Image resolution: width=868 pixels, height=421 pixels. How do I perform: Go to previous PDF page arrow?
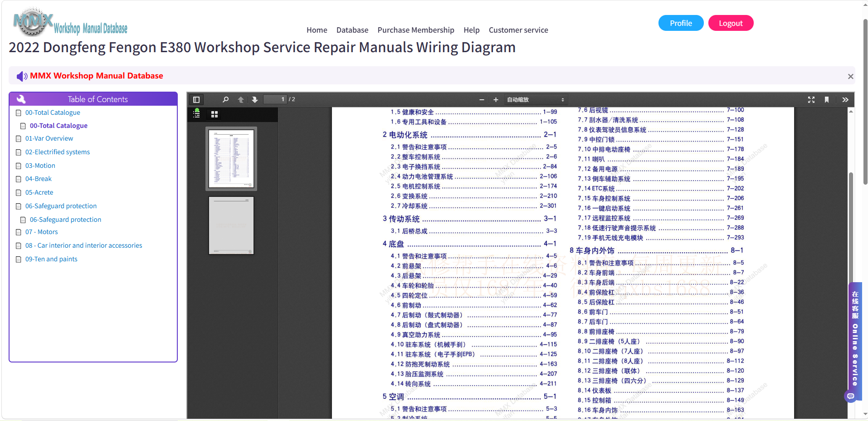pyautogui.click(x=241, y=99)
